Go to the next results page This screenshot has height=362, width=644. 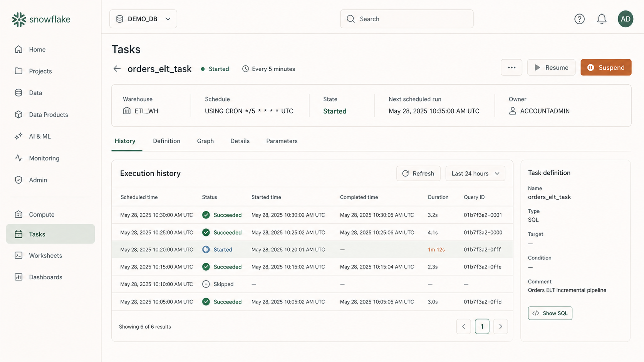pos(501,327)
